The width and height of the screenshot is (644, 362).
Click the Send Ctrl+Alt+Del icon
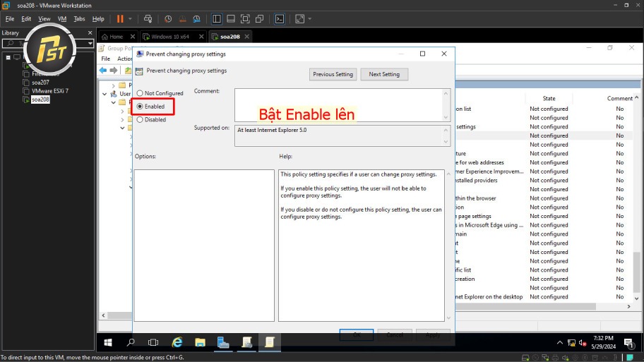(x=148, y=19)
